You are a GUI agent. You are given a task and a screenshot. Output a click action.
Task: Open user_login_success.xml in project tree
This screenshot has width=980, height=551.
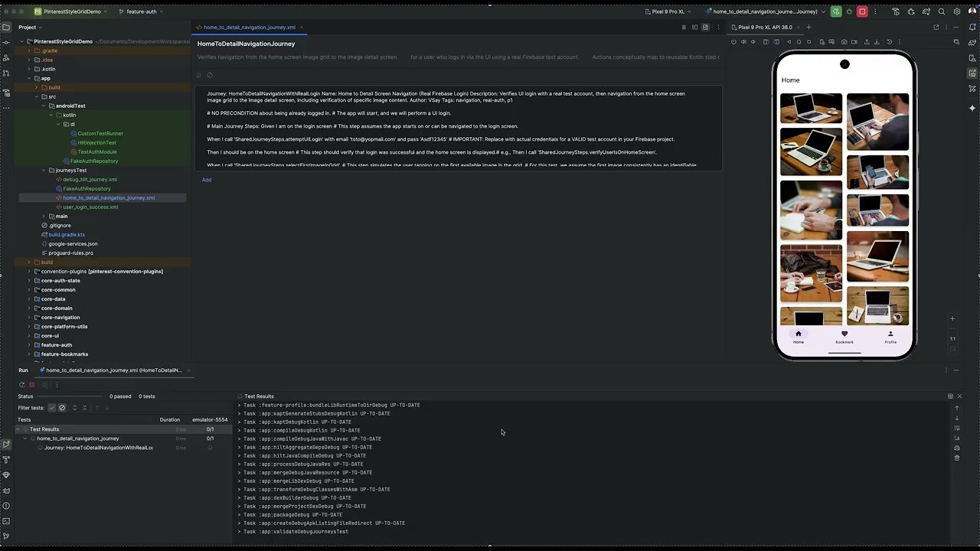tap(90, 207)
